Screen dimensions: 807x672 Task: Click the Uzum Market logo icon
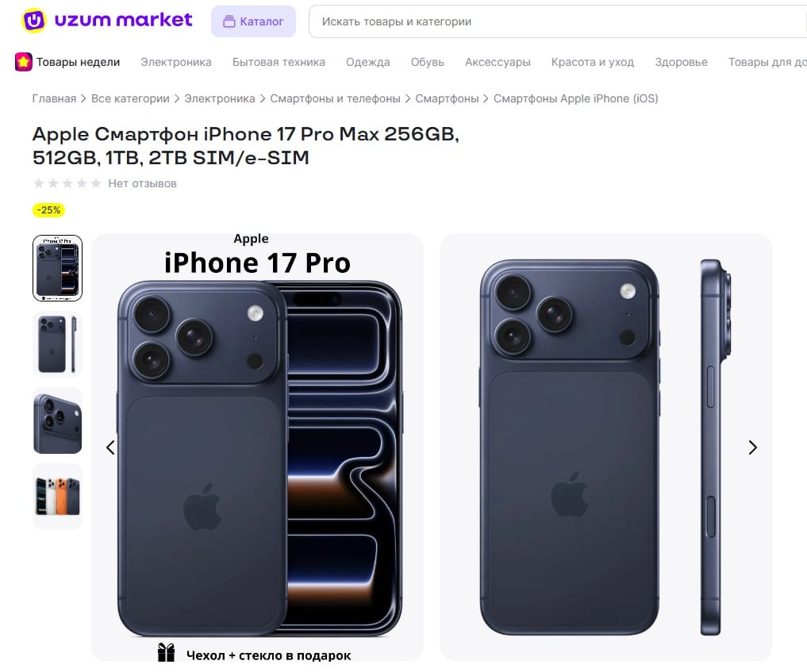(34, 21)
